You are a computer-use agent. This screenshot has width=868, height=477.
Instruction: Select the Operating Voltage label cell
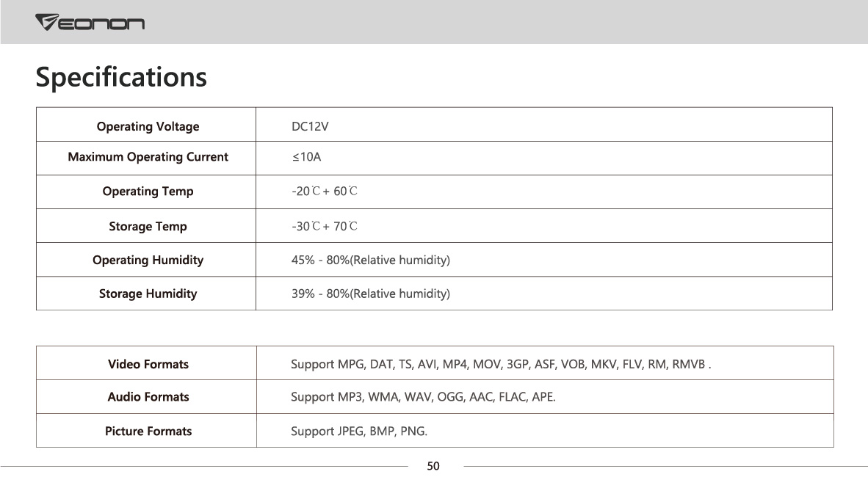(x=148, y=126)
